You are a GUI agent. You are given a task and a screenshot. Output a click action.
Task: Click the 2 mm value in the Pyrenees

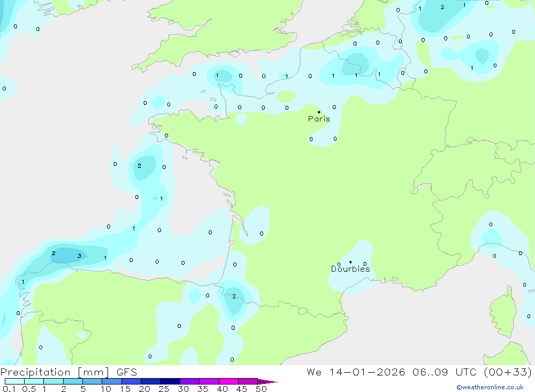click(234, 296)
